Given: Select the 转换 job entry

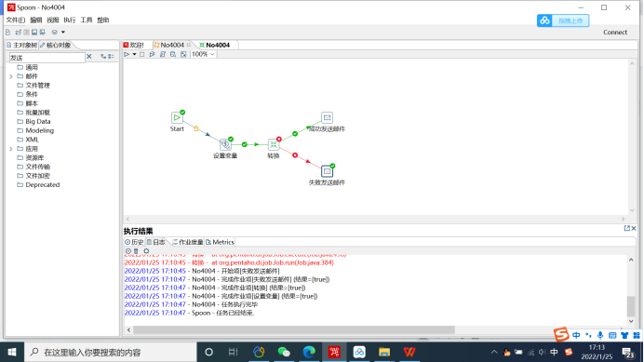Looking at the screenshot, I should (273, 144).
